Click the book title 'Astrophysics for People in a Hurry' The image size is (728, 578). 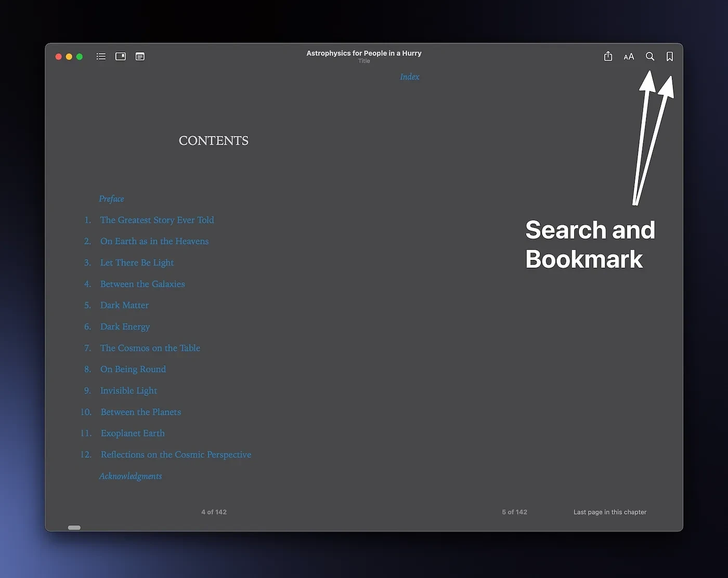(x=364, y=53)
